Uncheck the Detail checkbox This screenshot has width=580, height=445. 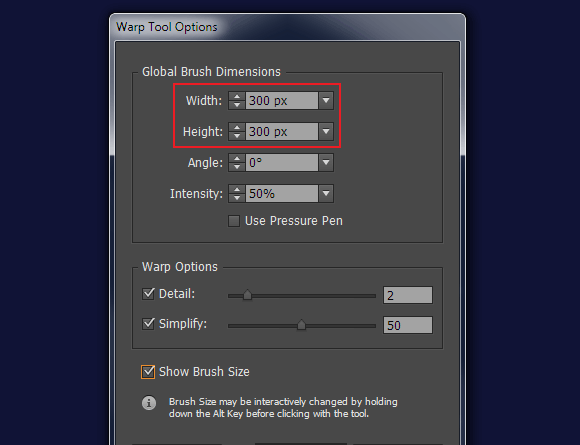pos(148,294)
